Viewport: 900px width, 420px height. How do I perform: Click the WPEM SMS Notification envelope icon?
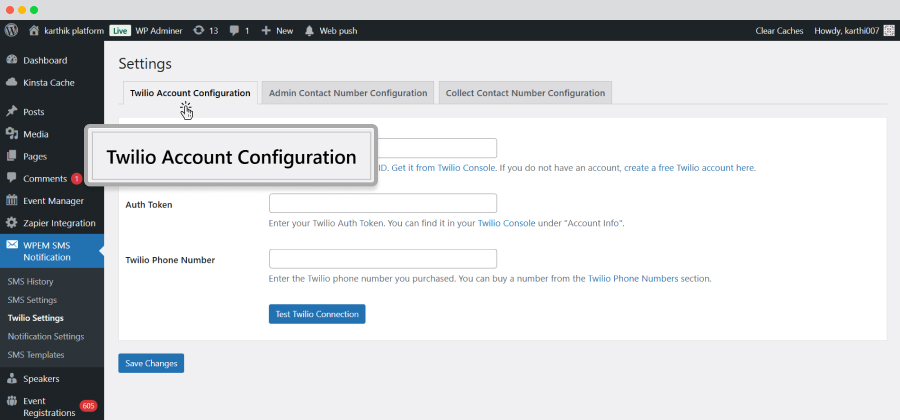click(11, 245)
